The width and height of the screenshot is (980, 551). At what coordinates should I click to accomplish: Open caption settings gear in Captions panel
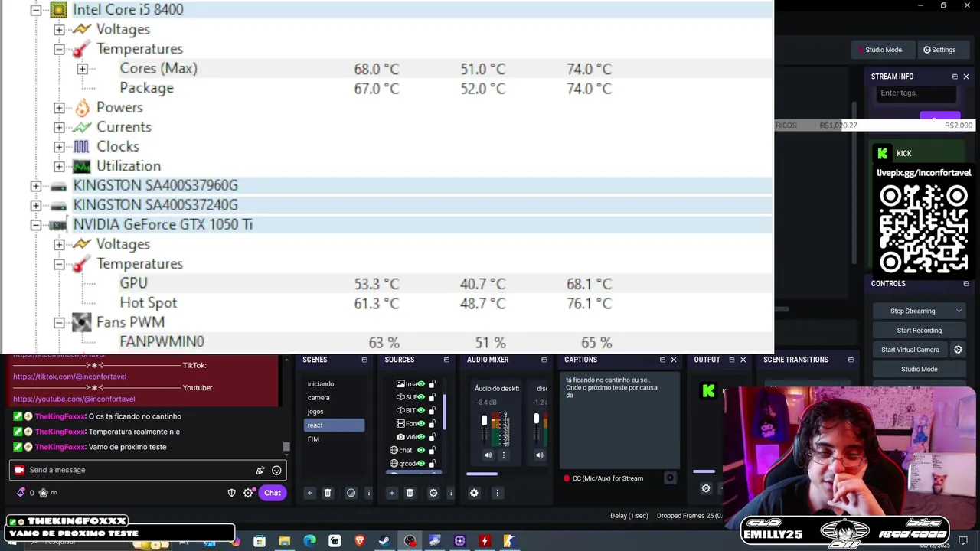(670, 478)
